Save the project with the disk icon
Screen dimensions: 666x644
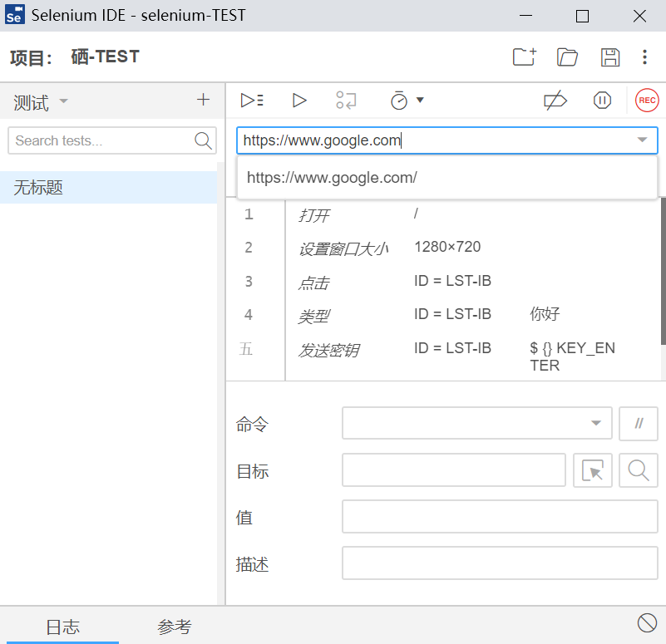pyautogui.click(x=610, y=57)
